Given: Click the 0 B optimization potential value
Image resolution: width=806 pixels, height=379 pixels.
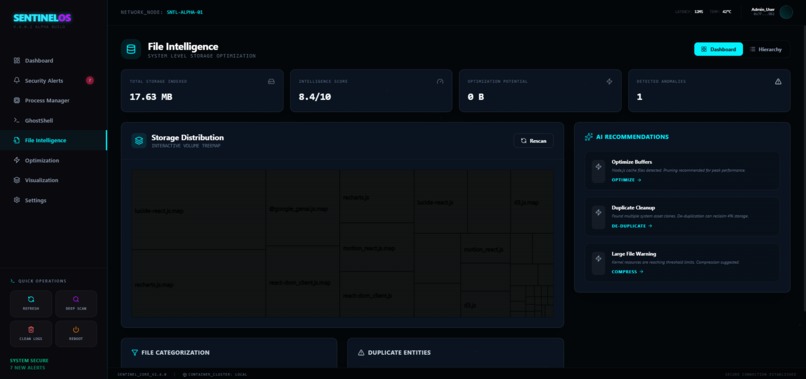Looking at the screenshot, I should (475, 97).
